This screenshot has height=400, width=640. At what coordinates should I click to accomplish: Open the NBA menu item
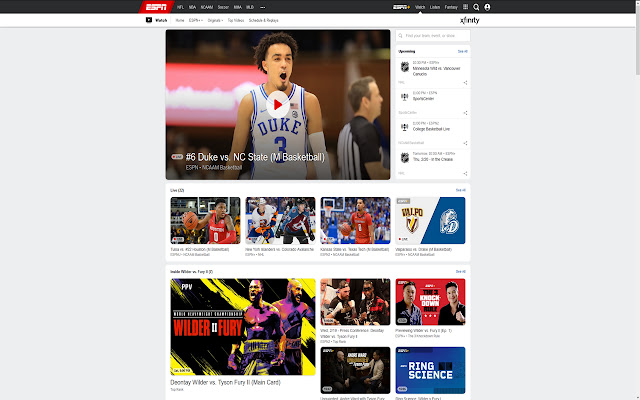point(192,7)
